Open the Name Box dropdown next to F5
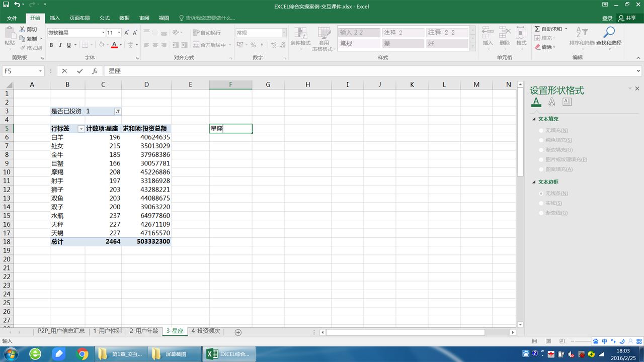The image size is (644, 362). click(x=40, y=71)
